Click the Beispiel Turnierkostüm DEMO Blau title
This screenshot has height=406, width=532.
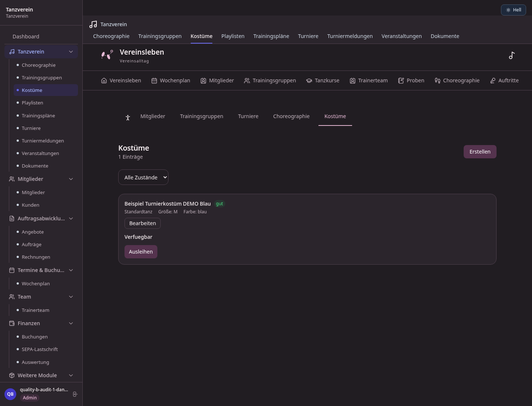point(168,204)
